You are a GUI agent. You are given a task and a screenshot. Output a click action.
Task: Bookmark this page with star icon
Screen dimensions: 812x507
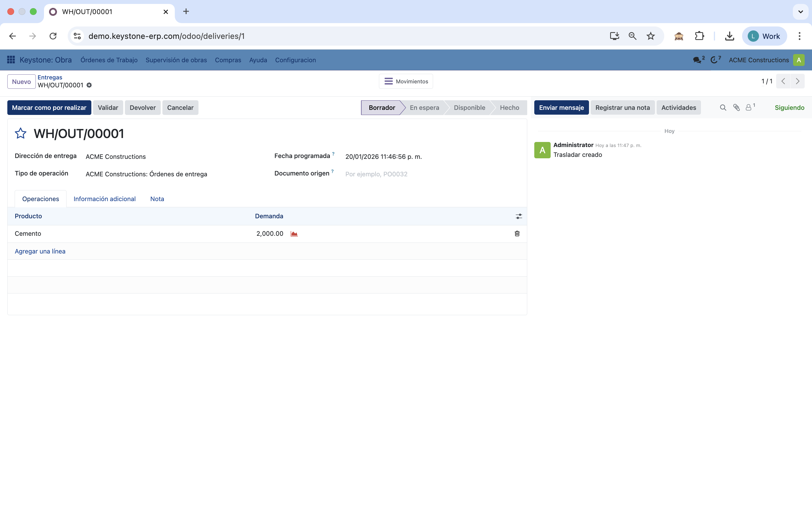(x=650, y=36)
